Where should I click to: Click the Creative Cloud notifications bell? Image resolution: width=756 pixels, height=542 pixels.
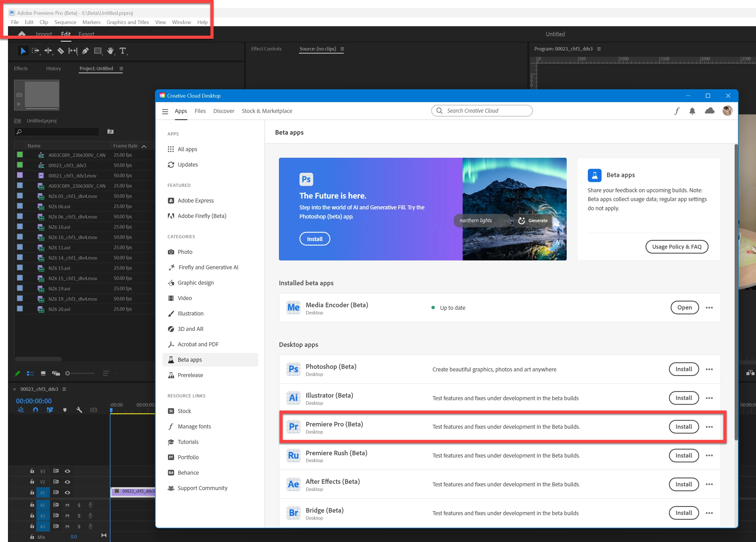(692, 111)
